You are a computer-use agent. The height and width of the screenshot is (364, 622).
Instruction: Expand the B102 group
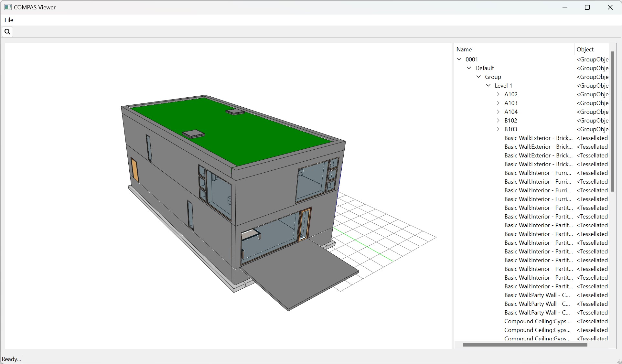click(498, 120)
